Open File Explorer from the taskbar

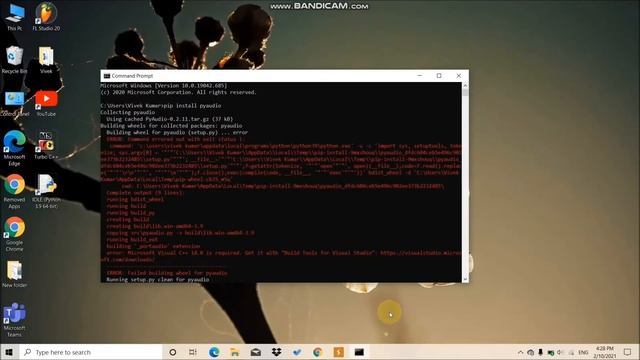click(x=235, y=352)
